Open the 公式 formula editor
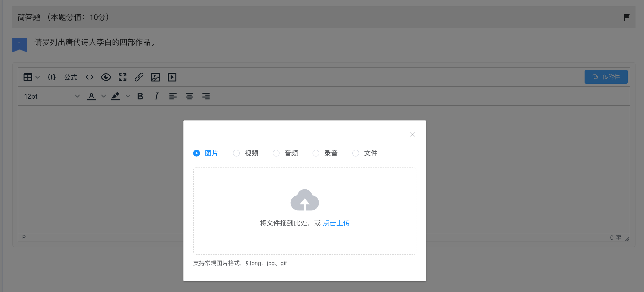644x292 pixels. (71, 77)
